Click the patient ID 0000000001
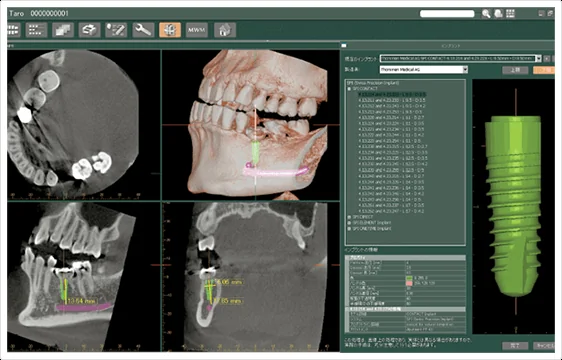562x360 pixels. click(49, 14)
